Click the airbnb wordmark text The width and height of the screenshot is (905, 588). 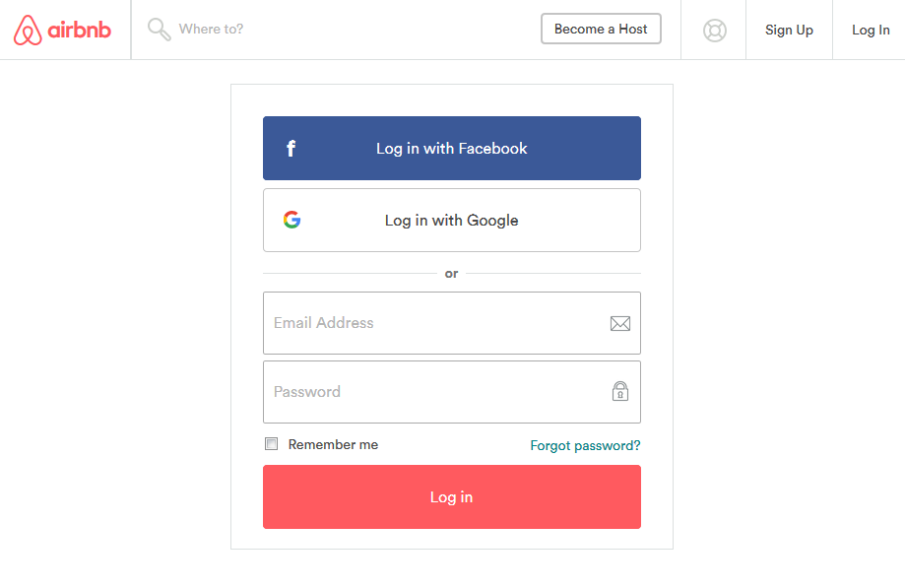(79, 30)
